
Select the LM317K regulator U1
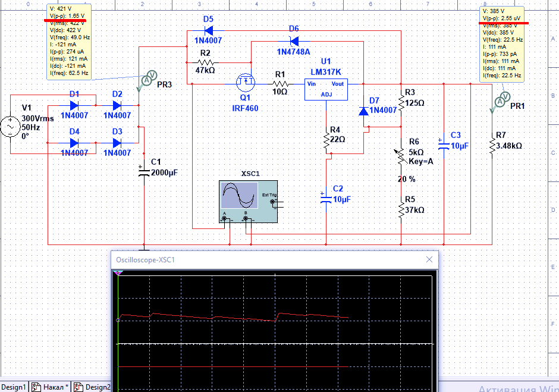(x=325, y=88)
